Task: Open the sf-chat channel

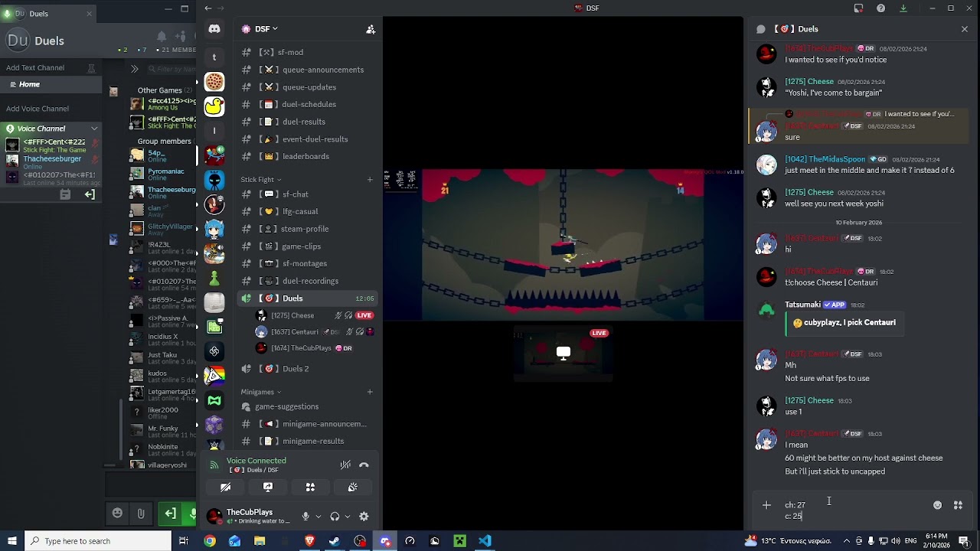Action: 307,194
